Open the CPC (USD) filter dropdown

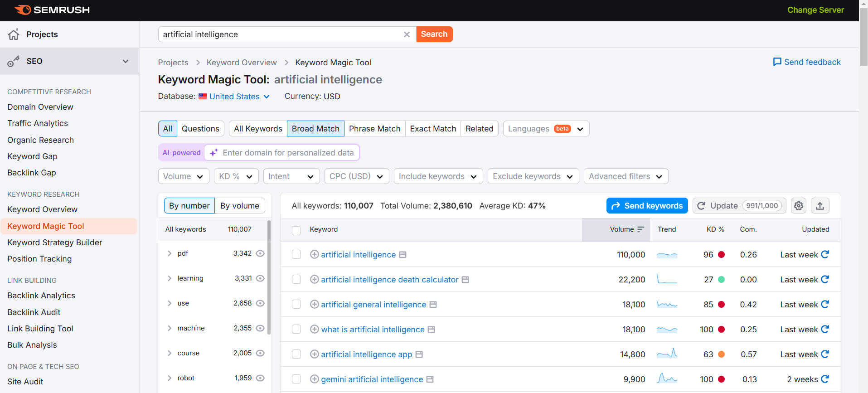coord(357,176)
